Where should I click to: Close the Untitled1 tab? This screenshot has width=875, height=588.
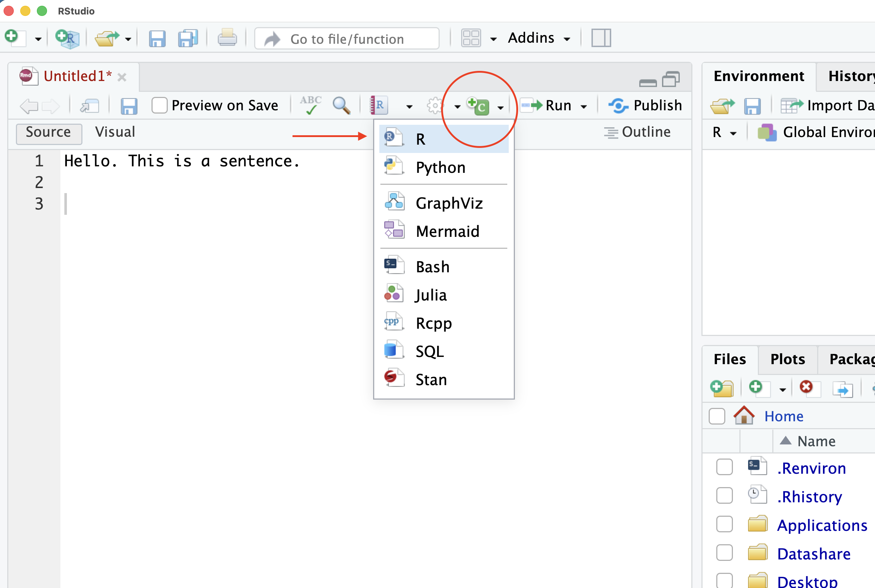click(x=122, y=77)
